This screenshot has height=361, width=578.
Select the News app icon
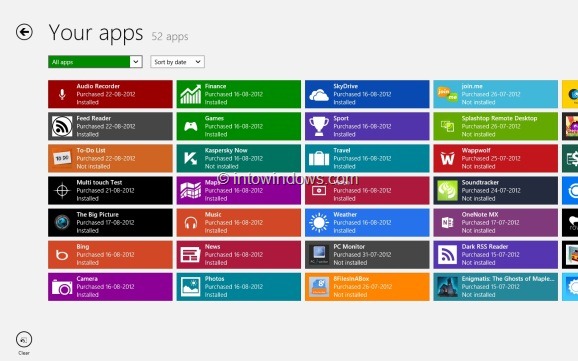[191, 255]
